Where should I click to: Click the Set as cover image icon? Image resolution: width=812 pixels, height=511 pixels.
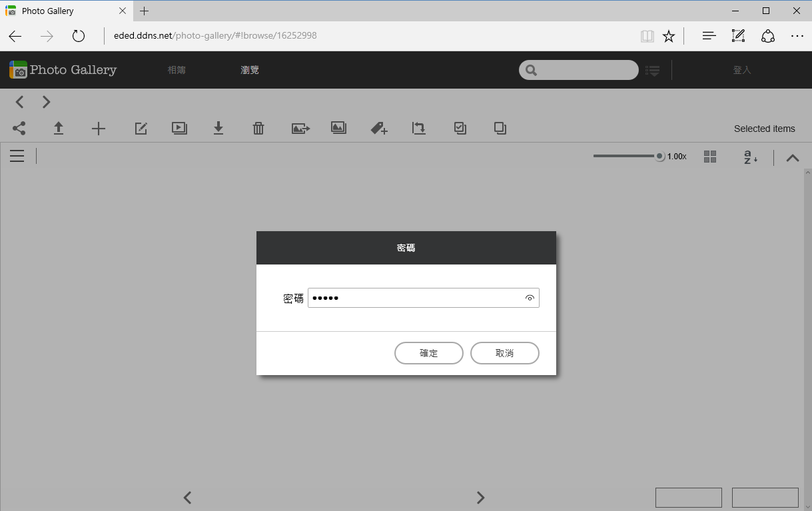point(339,128)
